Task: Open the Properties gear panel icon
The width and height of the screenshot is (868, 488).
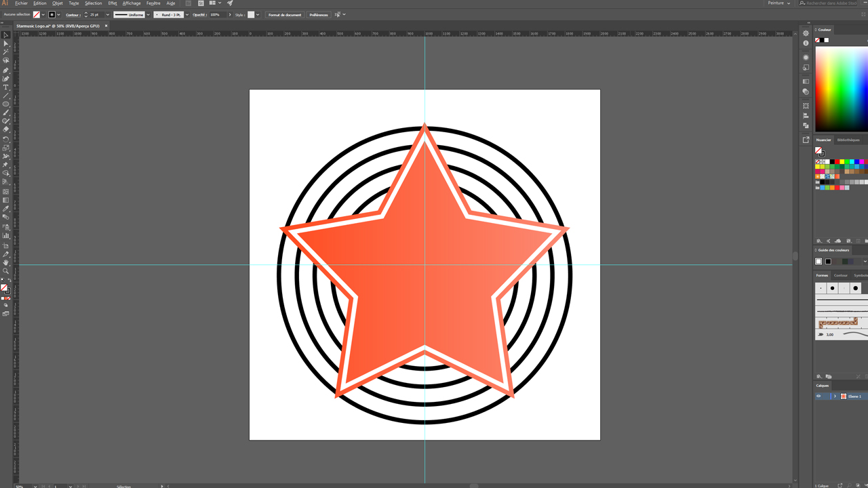Action: (x=806, y=33)
